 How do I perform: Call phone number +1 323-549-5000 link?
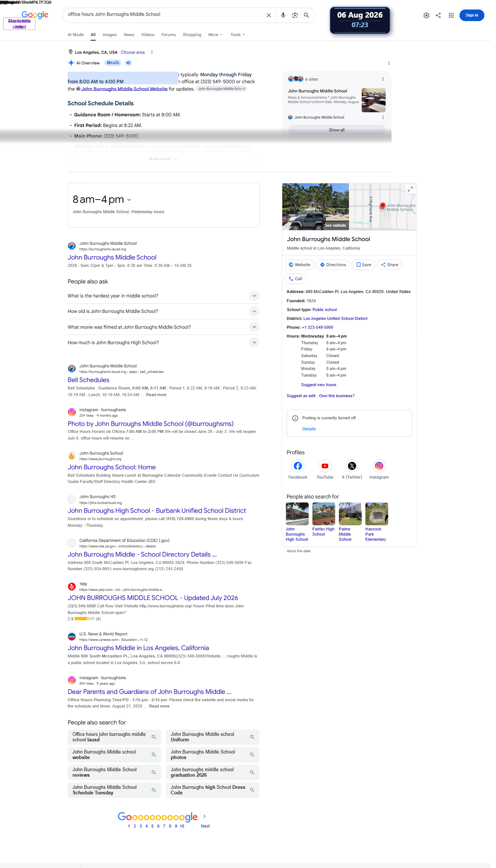pyautogui.click(x=317, y=328)
